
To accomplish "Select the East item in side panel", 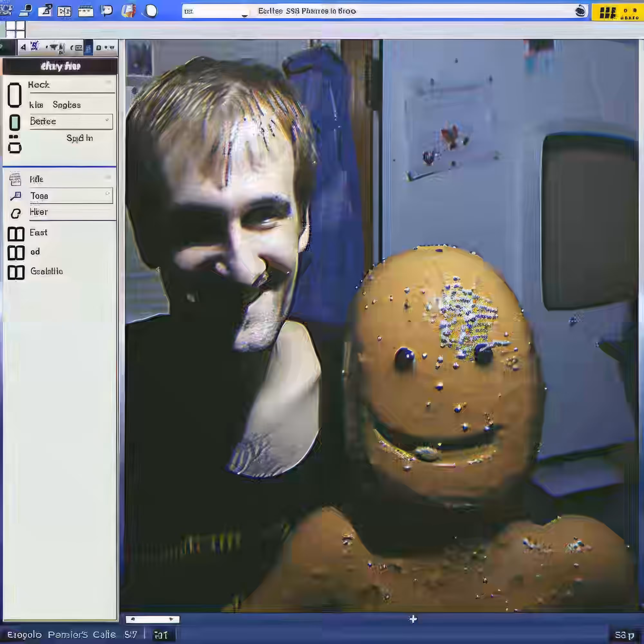I will click(x=39, y=232).
